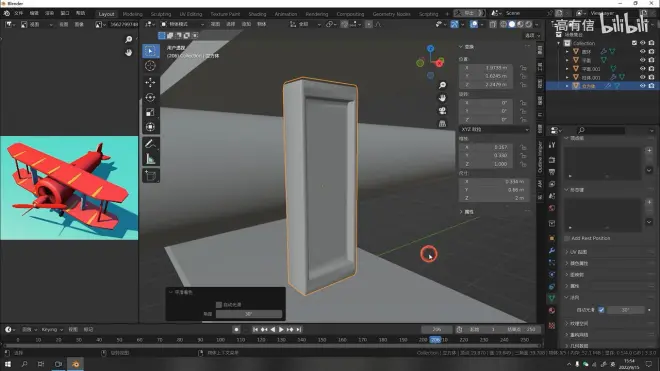The width and height of the screenshot is (660, 371).
Task: Select the Measure tool
Action: click(150, 159)
